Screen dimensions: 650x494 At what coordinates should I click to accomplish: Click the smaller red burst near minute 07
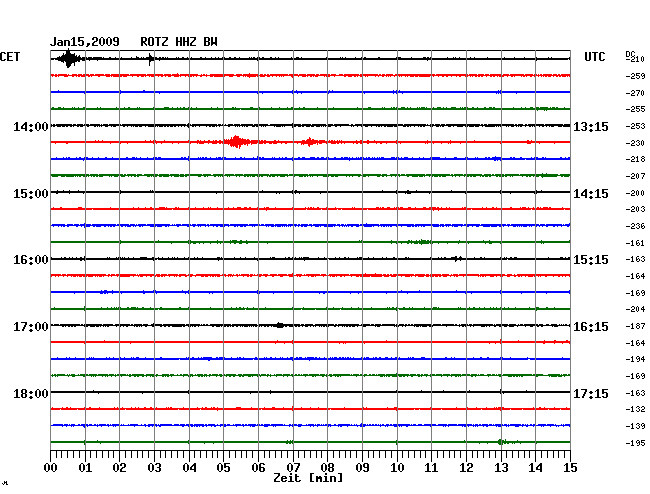(309, 142)
